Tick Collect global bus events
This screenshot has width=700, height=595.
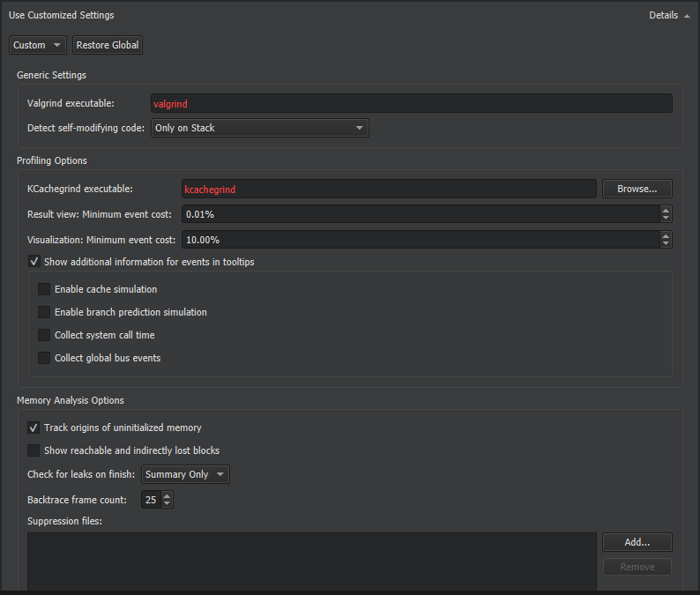tap(44, 358)
